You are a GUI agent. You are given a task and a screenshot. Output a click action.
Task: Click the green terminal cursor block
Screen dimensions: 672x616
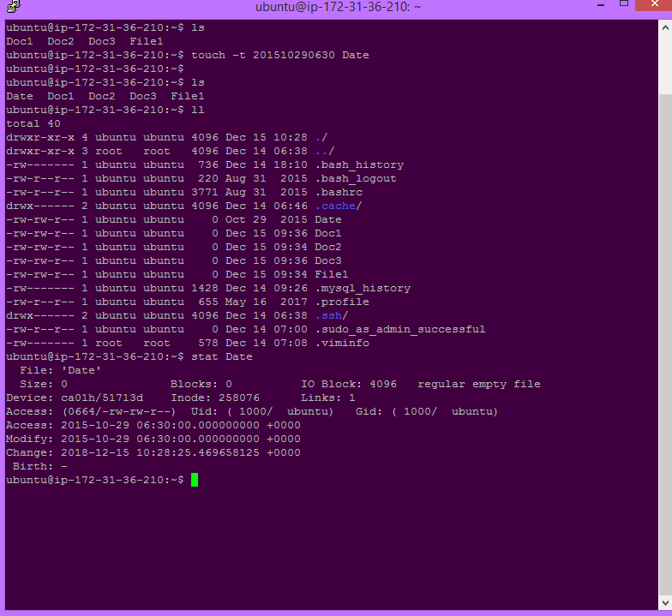(x=195, y=480)
